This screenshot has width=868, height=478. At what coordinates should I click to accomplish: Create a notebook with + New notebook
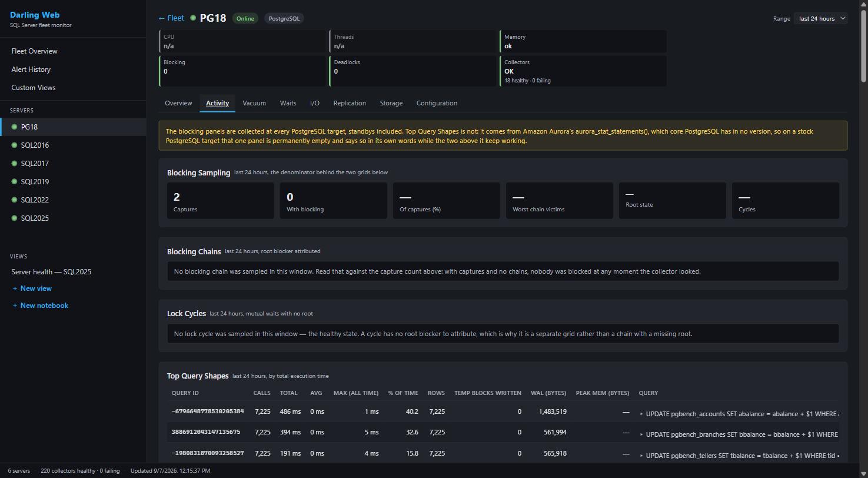41,306
